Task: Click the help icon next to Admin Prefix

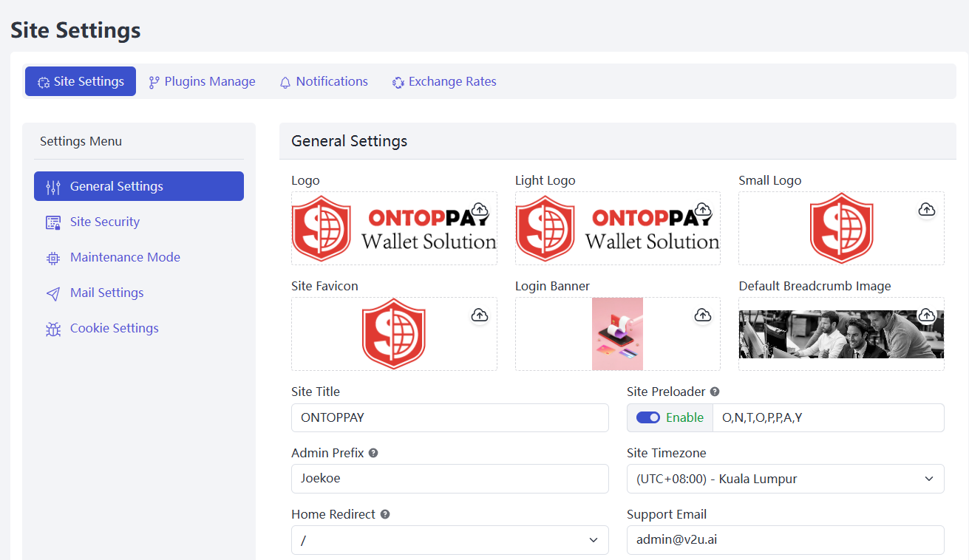Action: coord(373,453)
